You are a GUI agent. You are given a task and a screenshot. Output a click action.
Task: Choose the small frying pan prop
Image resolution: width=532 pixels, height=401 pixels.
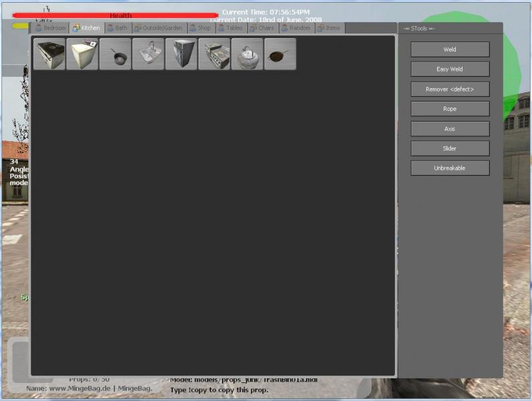pyautogui.click(x=116, y=54)
